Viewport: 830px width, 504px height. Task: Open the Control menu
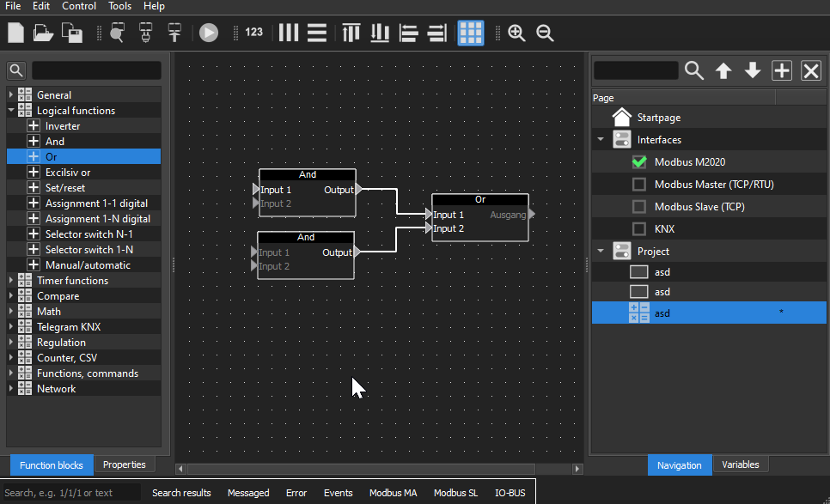(x=79, y=6)
